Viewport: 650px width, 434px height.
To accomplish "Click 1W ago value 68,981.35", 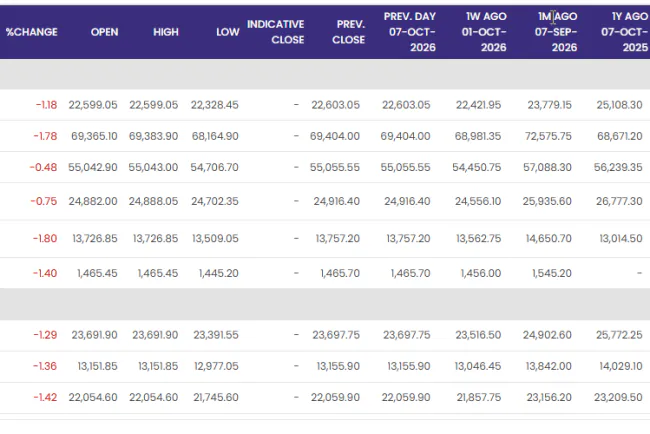I will (x=478, y=136).
